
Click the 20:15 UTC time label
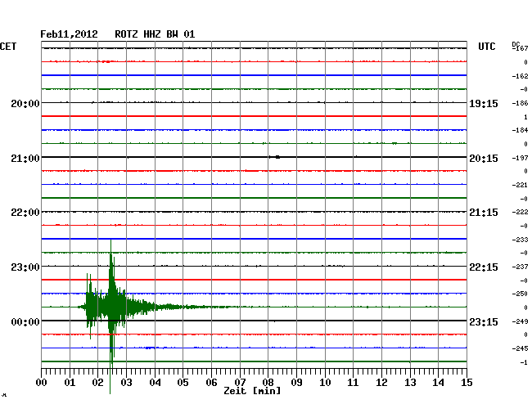click(x=484, y=159)
